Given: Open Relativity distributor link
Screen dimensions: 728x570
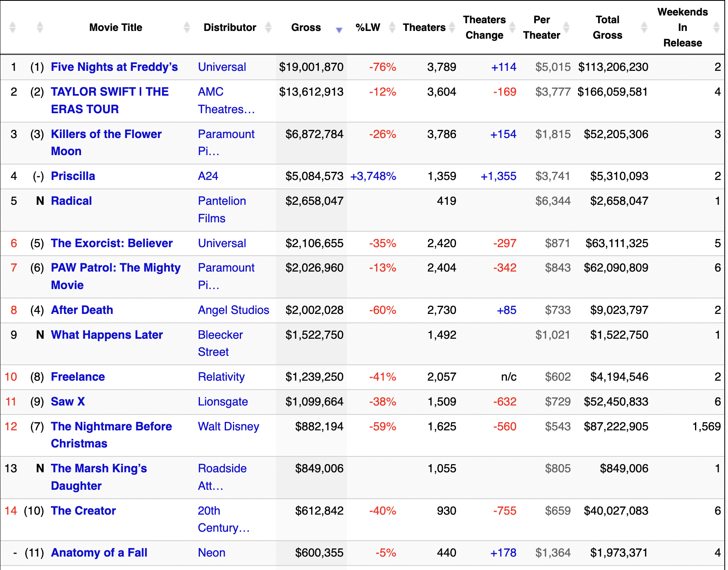Looking at the screenshot, I should pyautogui.click(x=221, y=377).
